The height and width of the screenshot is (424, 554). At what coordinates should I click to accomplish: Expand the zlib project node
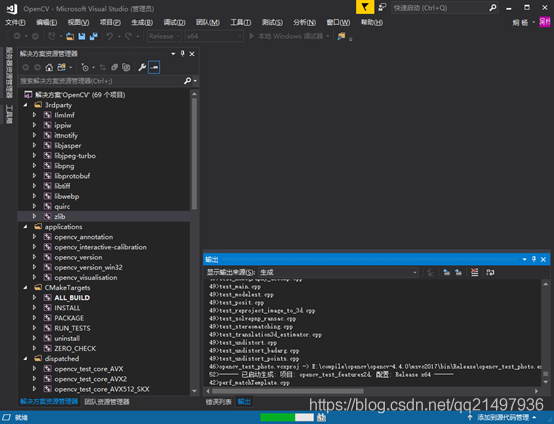click(34, 216)
